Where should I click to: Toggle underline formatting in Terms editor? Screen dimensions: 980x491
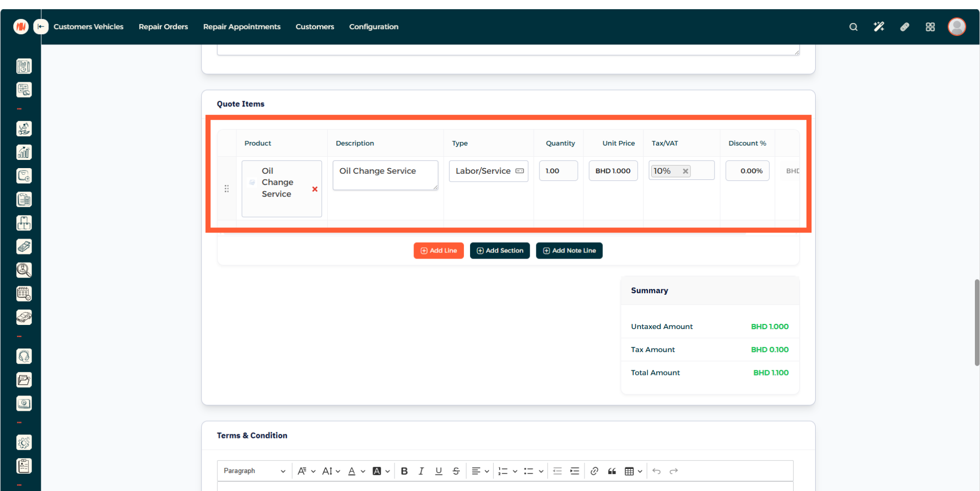point(438,471)
